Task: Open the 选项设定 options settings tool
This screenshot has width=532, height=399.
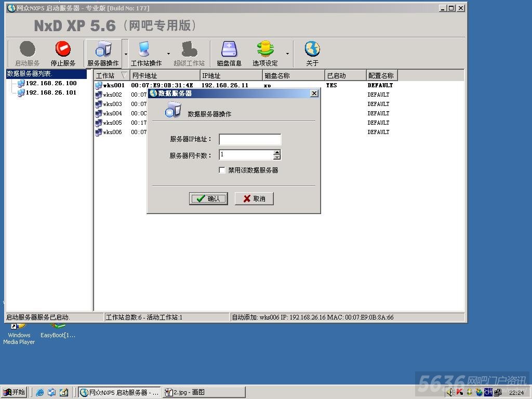Action: point(265,54)
